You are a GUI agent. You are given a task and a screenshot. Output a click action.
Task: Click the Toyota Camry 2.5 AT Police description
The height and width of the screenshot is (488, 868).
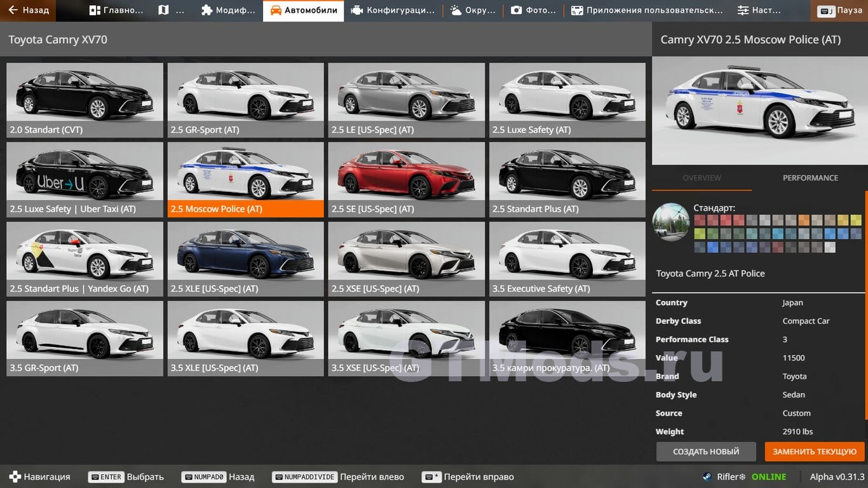coord(710,273)
